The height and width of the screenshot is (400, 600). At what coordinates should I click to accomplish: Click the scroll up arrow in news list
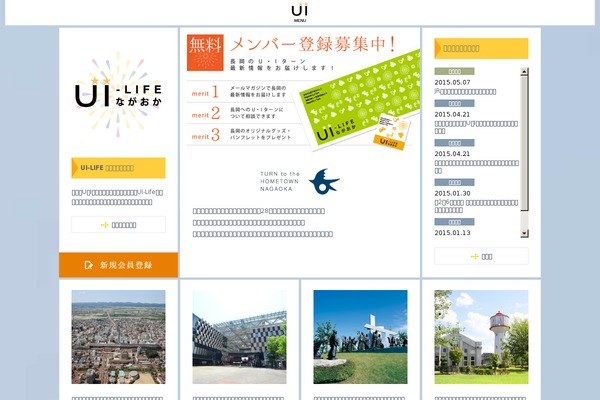point(524,71)
